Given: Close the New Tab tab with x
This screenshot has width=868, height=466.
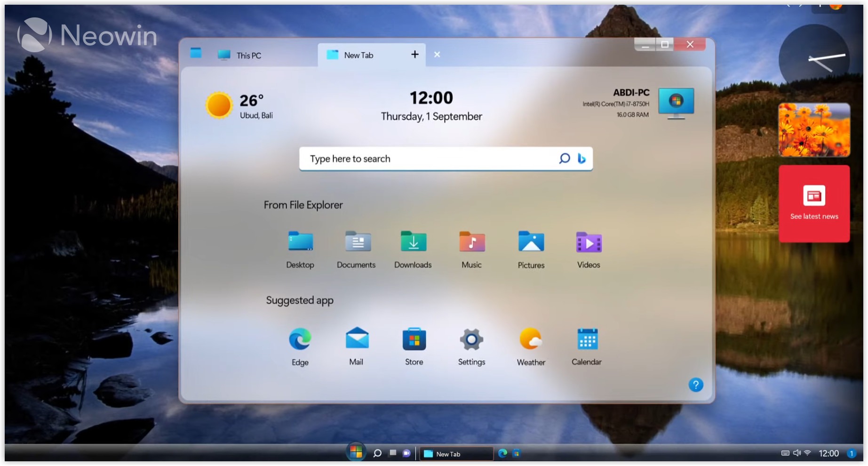Looking at the screenshot, I should (x=437, y=55).
